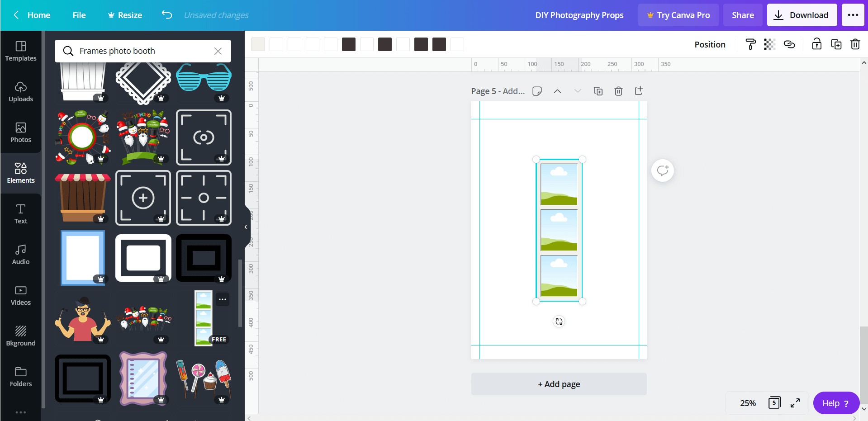
Task: Open link settings for the selection
Action: tap(789, 44)
